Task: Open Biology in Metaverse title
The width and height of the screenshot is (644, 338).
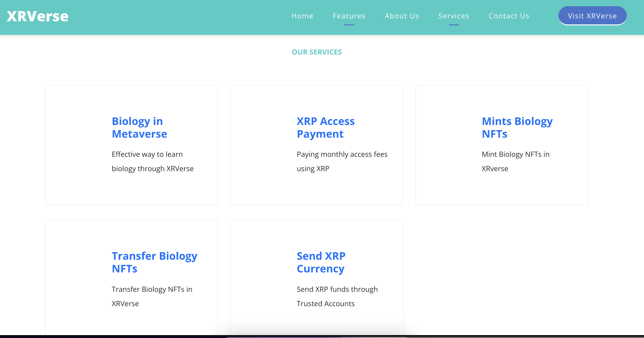Action: 139,127
